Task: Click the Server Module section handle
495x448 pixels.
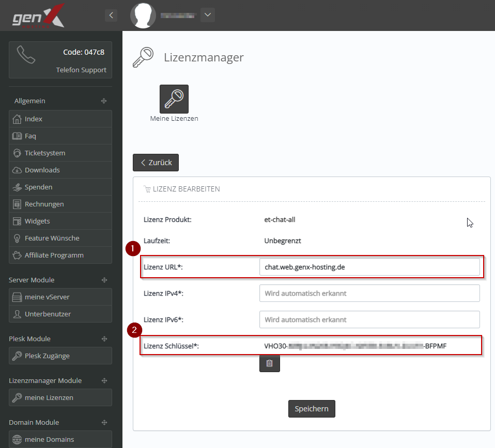Action: pyautogui.click(x=104, y=280)
